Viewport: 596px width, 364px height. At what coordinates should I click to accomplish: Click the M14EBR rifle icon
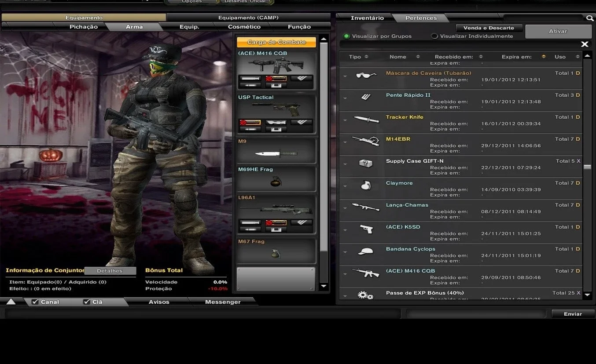[366, 141]
